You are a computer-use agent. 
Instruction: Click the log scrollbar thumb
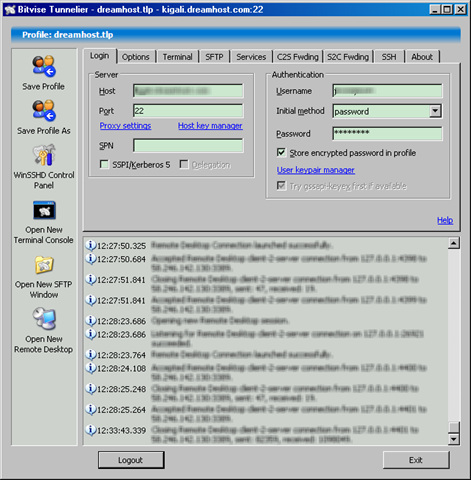click(x=454, y=427)
